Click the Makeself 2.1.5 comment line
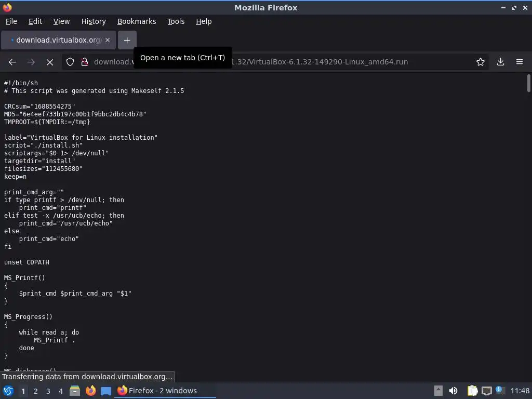Screen dimensions: 532x399 tap(94, 91)
